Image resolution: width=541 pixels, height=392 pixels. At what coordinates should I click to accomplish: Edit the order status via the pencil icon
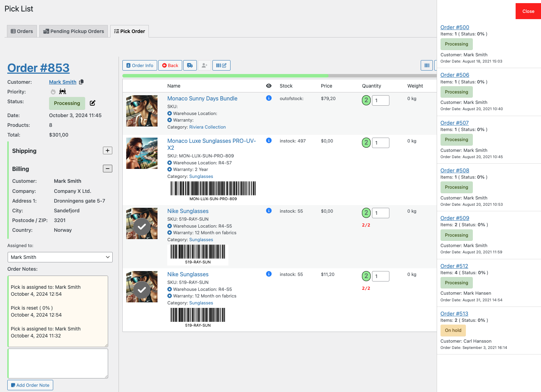[x=92, y=103]
